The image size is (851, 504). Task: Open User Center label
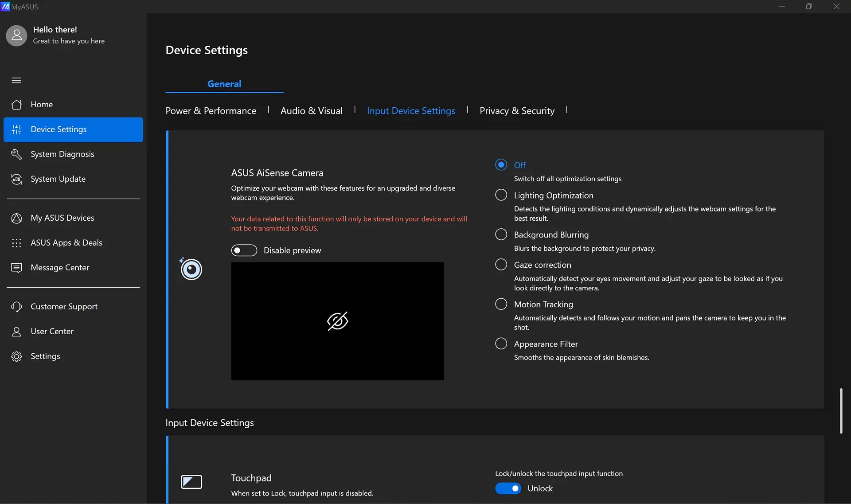point(52,332)
